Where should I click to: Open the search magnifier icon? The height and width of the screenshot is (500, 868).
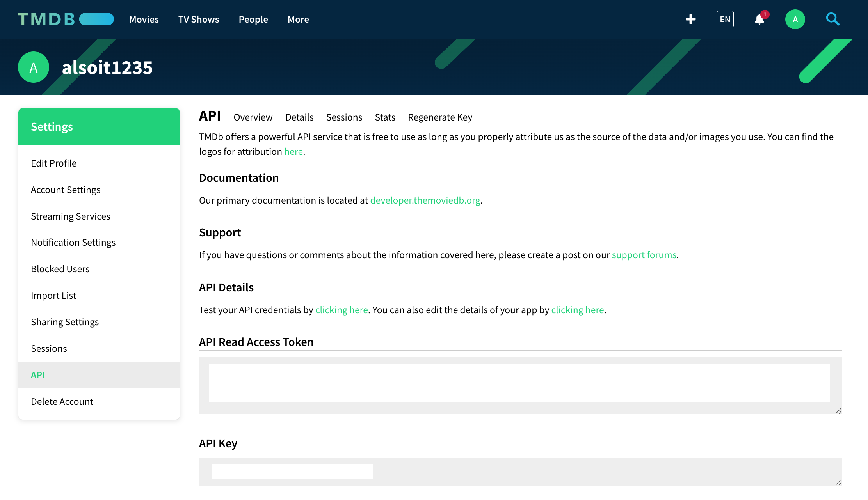tap(832, 19)
